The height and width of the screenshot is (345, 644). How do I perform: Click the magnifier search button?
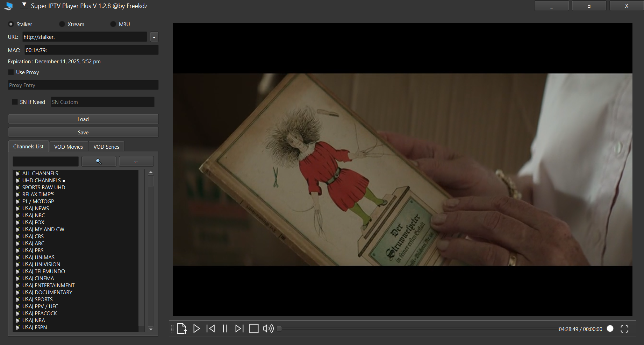pyautogui.click(x=99, y=161)
